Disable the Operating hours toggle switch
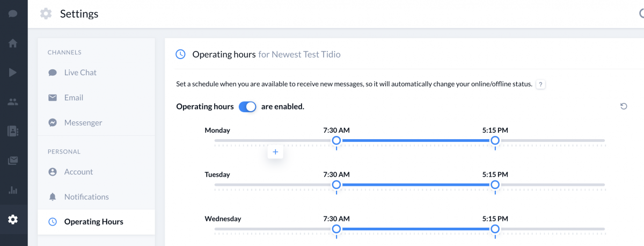644x246 pixels. pyautogui.click(x=247, y=106)
